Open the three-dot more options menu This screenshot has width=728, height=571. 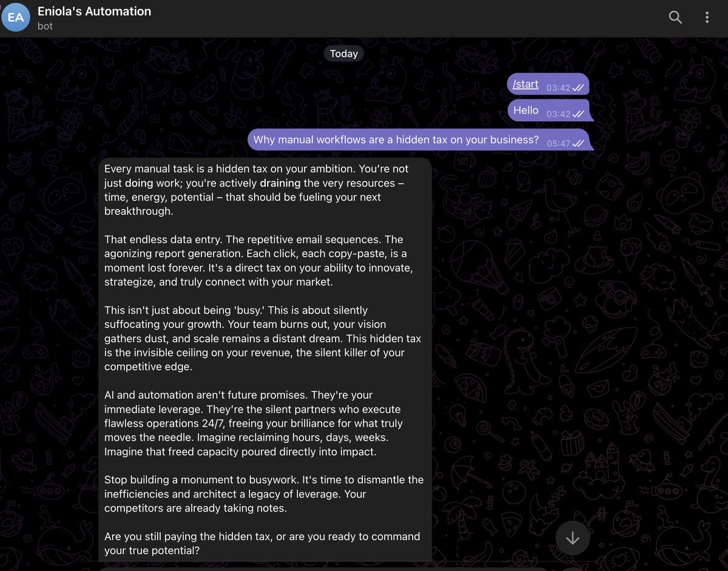(x=707, y=17)
